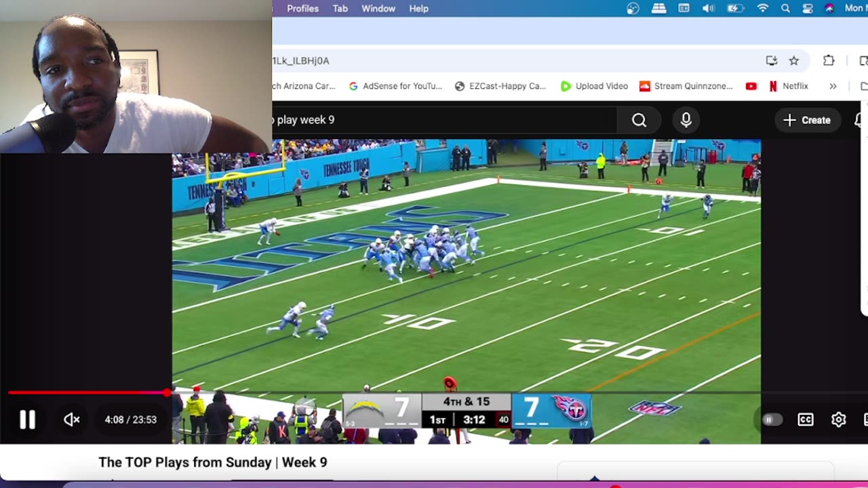This screenshot has width=868, height=488.
Task: Click the 4:08 / 23:53 time display
Action: click(x=131, y=420)
